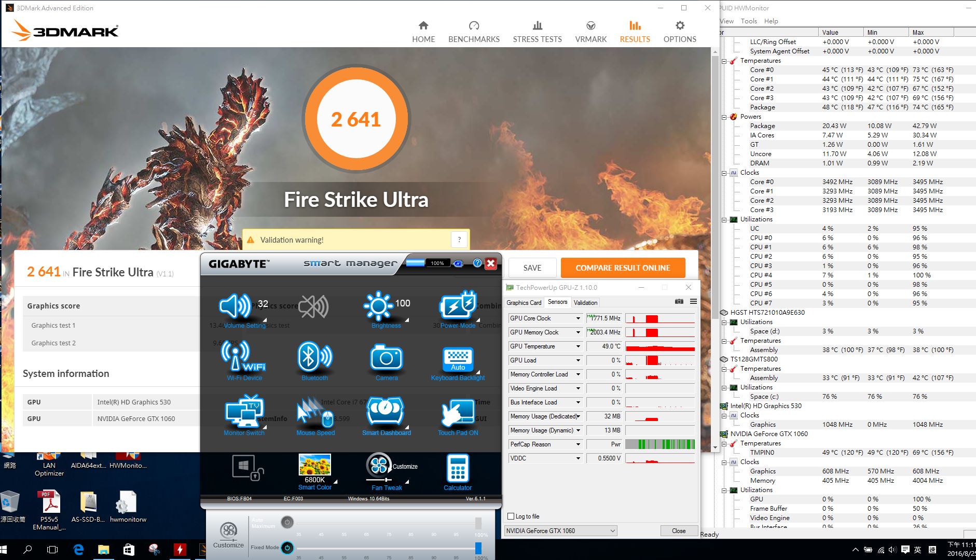Image resolution: width=976 pixels, height=560 pixels.
Task: Open LAN Optimizer desktop shortcut
Action: [49, 464]
